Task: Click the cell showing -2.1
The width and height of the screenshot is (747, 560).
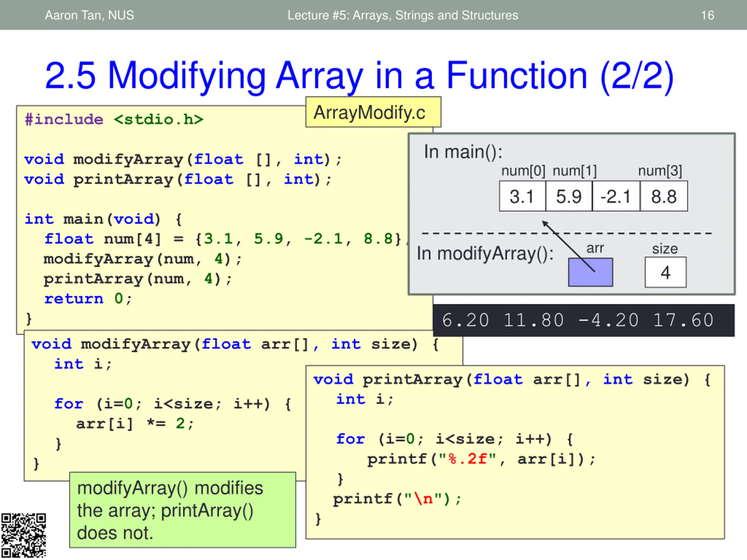Action: (616, 196)
